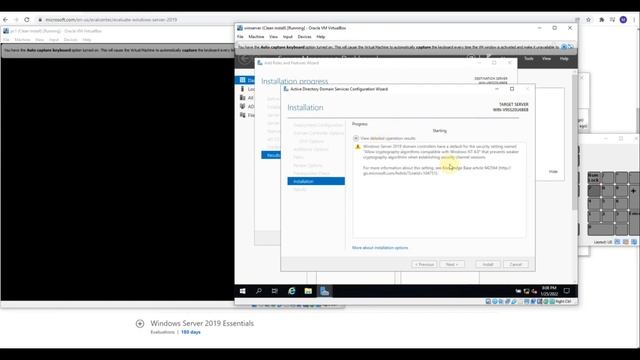Go back in the Chrome browser
The width and height of the screenshot is (640, 360).
click(5, 20)
